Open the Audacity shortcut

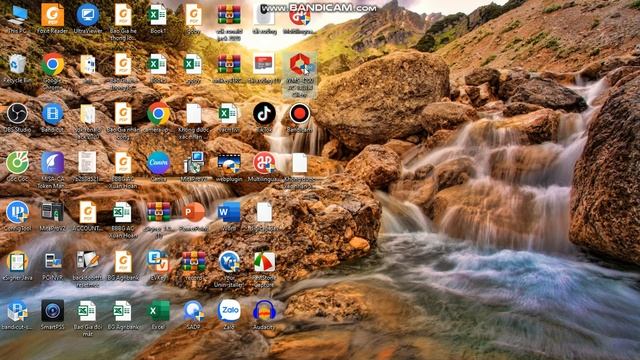pyautogui.click(x=264, y=315)
